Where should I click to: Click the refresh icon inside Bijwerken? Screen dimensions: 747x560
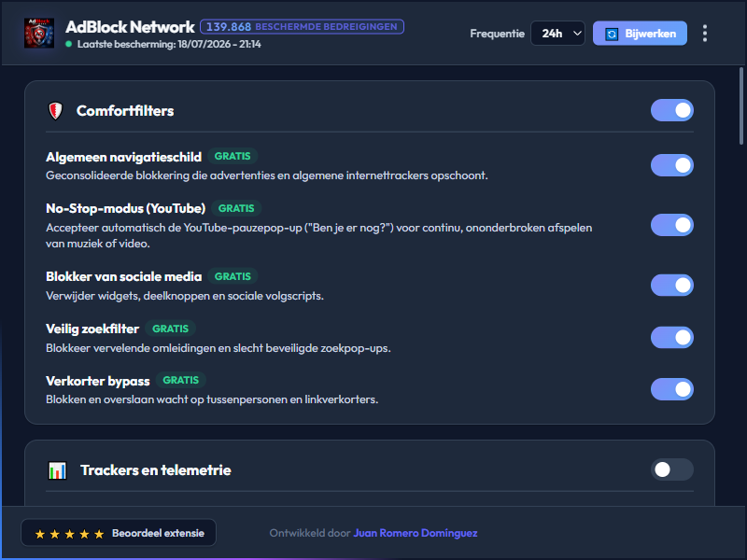tap(612, 34)
